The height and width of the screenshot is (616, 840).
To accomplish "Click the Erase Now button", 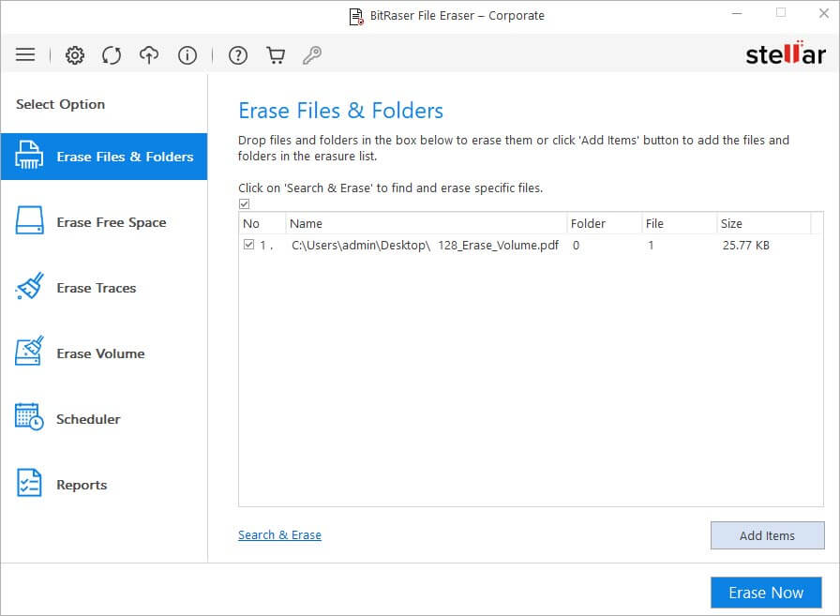I will (766, 593).
